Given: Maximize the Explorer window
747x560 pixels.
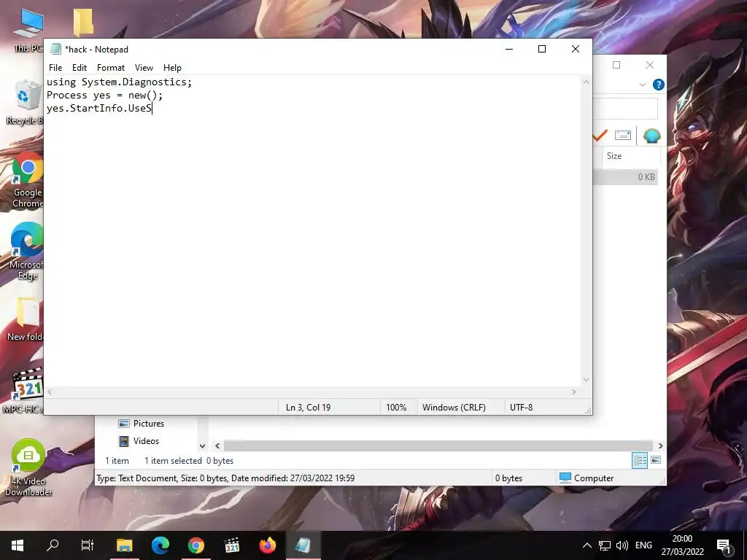Looking at the screenshot, I should pyautogui.click(x=616, y=65).
